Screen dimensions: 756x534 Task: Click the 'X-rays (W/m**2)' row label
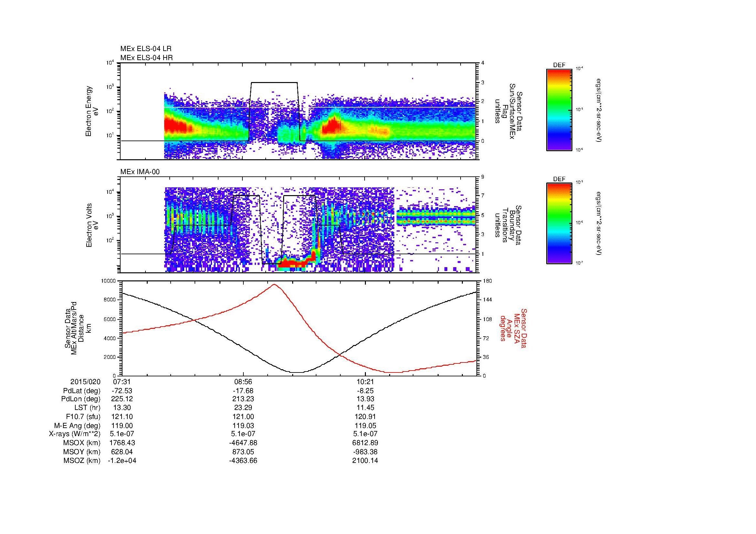coord(75,434)
